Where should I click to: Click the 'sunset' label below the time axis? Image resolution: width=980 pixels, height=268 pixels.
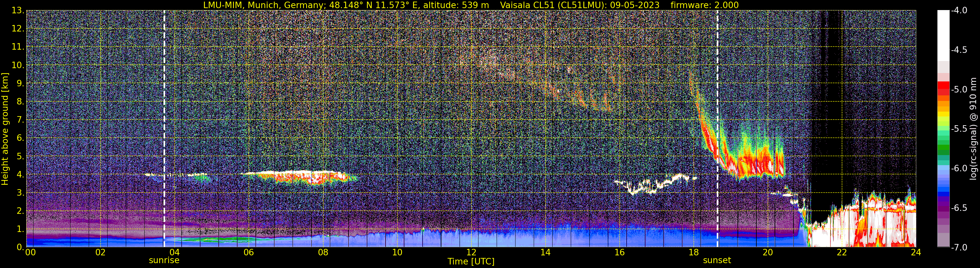[717, 261]
